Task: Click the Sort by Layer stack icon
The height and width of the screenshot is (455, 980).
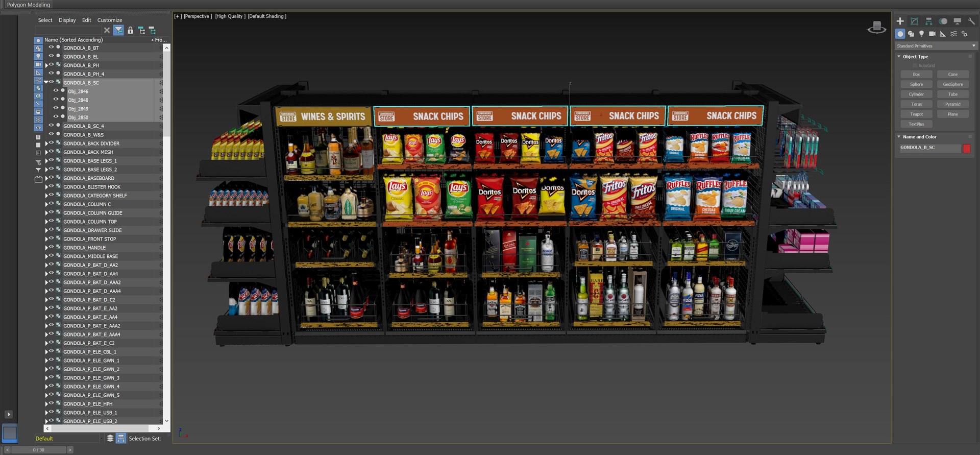Action: [x=110, y=438]
